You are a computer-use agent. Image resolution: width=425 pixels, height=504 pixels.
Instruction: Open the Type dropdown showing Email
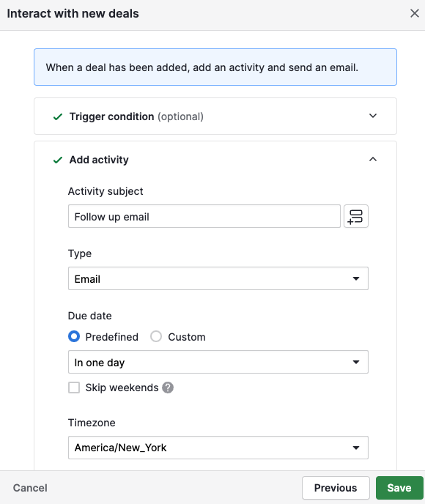pos(218,278)
